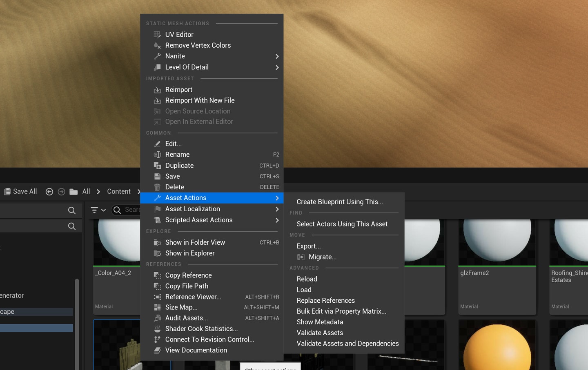This screenshot has width=588, height=370.
Task: Click the View Documentation icon
Action: [157, 350]
